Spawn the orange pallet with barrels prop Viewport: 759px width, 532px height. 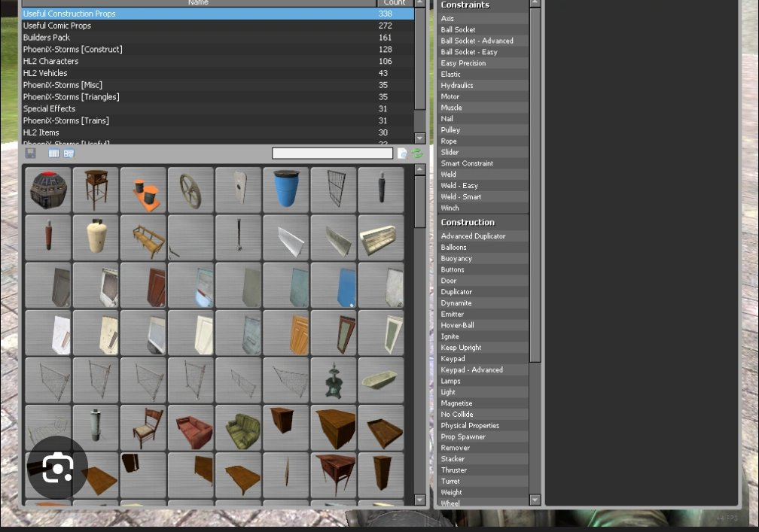point(143,190)
